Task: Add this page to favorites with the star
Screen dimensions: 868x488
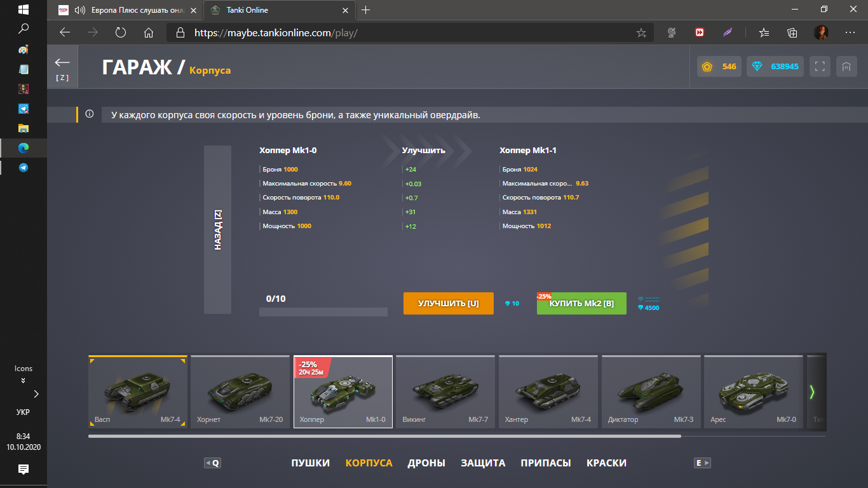Action: point(641,32)
